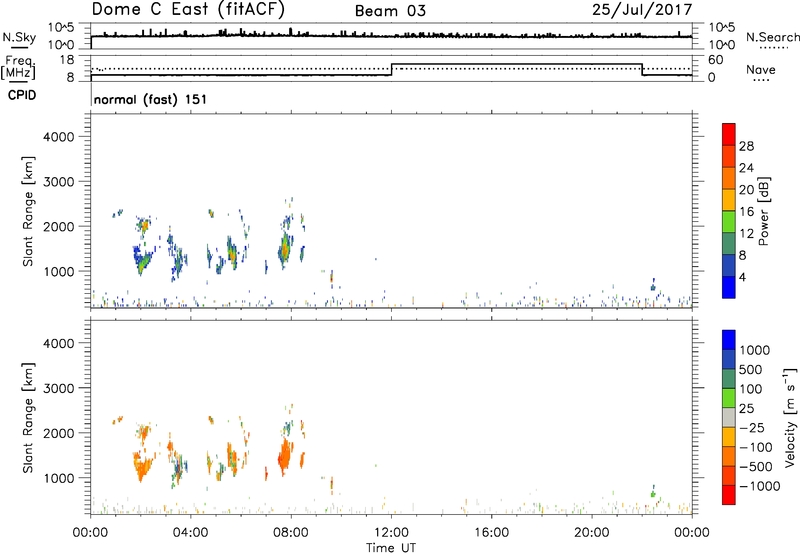Click the orange velocity echo cluster near 02:00
Screen dimensions: 800x554
[x=142, y=467]
